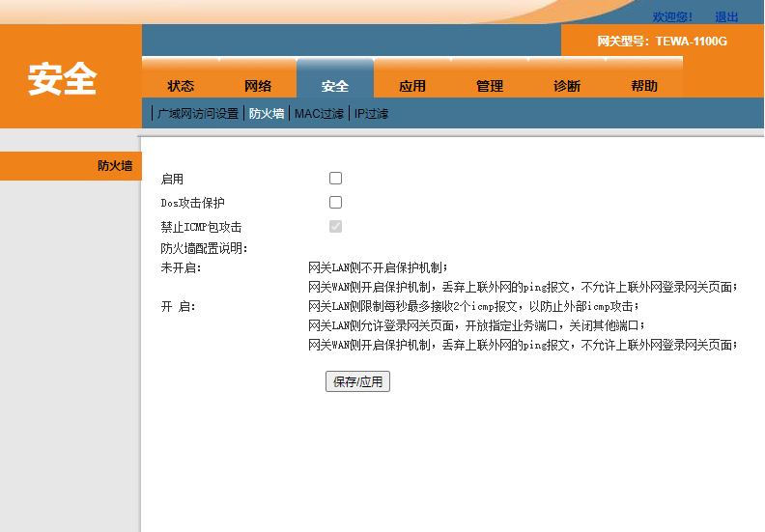765x532 pixels.
Task: Click the large 安全 section header
Action: tap(63, 79)
